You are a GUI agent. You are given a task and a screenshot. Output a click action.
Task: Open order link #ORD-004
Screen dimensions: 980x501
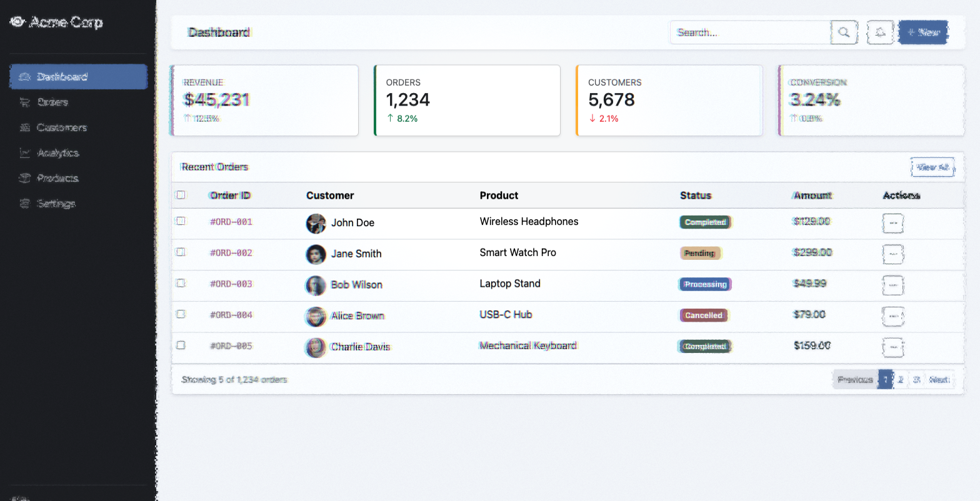[231, 315]
